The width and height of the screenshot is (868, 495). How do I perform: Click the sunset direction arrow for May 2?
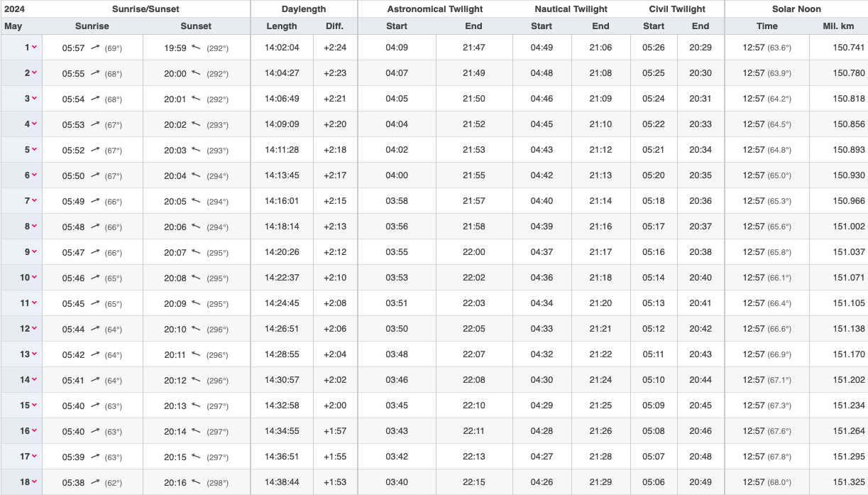[197, 73]
